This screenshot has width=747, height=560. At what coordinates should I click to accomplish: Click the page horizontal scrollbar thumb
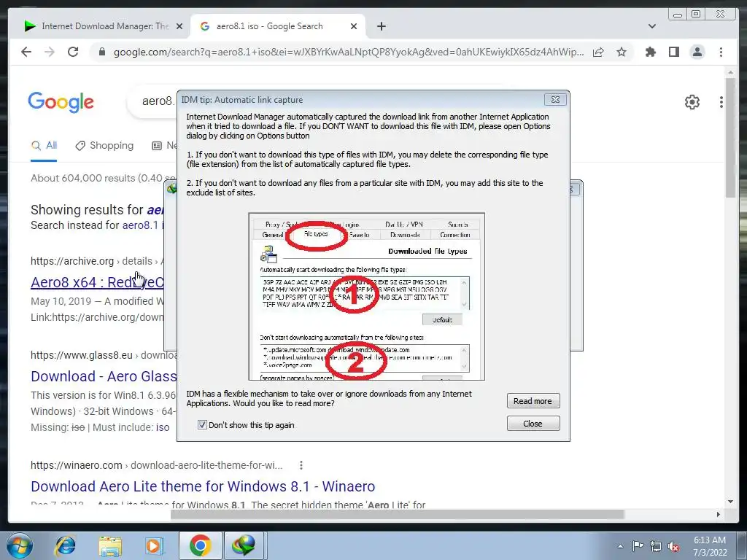click(x=398, y=514)
